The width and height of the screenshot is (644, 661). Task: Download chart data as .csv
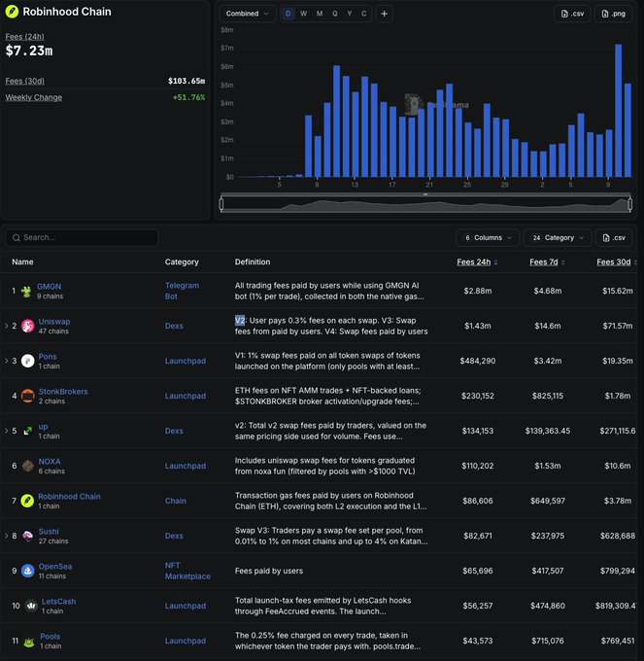click(x=572, y=14)
